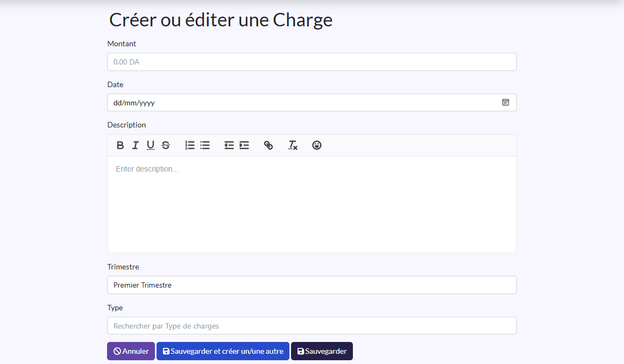Click inside the description text area
The width and height of the screenshot is (624, 364).
(x=312, y=204)
